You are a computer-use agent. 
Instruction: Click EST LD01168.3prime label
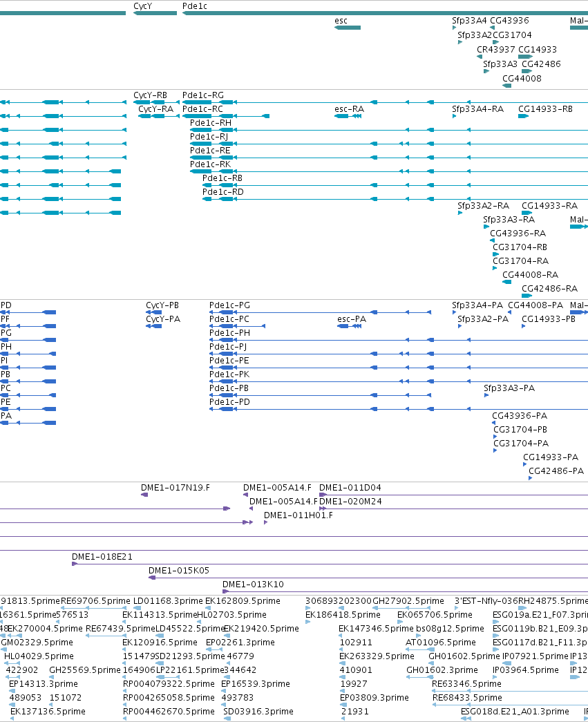point(168,601)
